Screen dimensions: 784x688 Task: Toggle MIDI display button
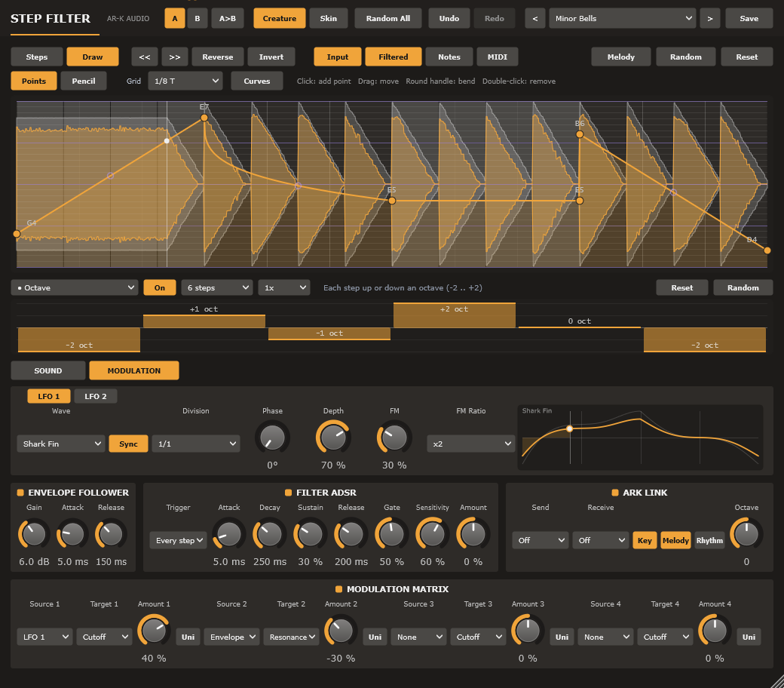point(498,57)
